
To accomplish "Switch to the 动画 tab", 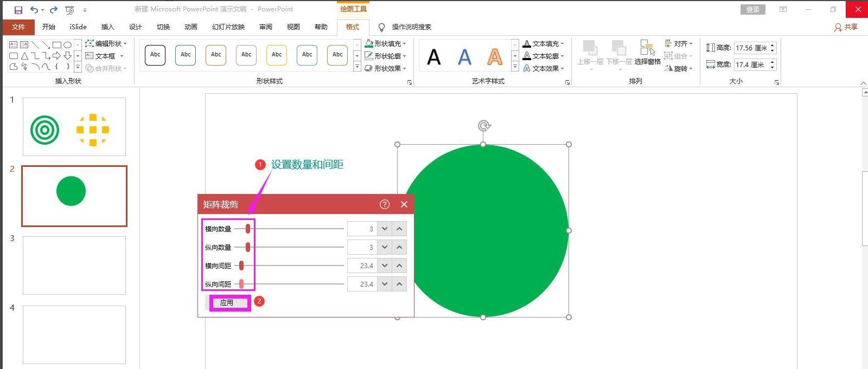I will [x=191, y=27].
